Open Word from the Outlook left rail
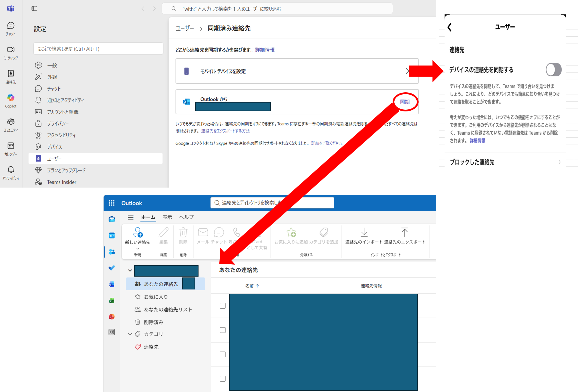 coord(112,284)
